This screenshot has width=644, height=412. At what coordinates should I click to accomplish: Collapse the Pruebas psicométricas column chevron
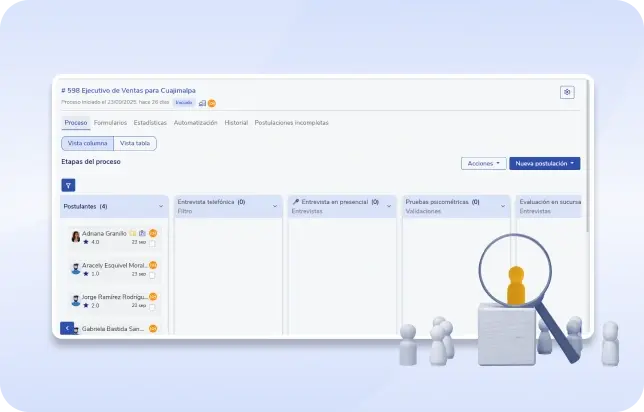(502, 206)
